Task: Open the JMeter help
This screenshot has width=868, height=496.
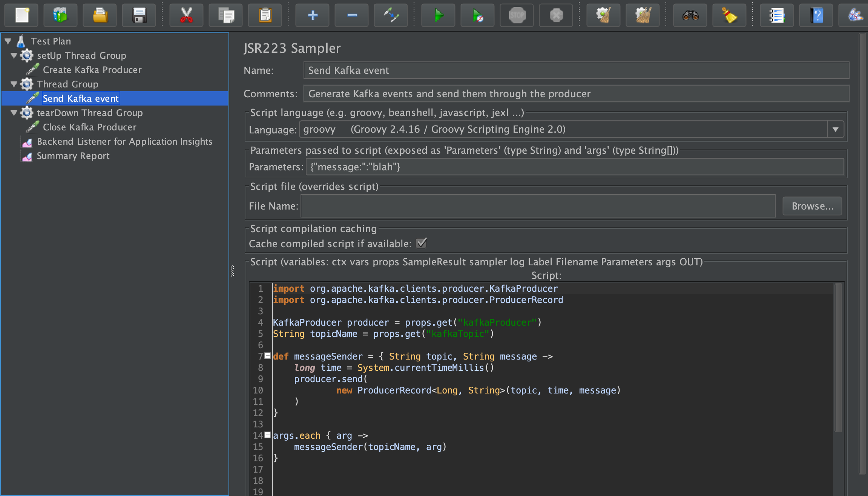Action: [816, 15]
